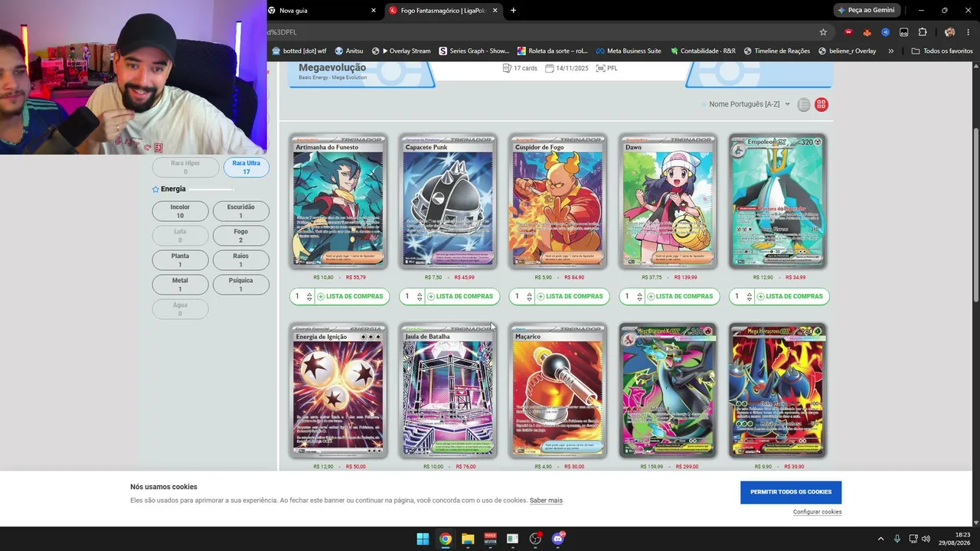Image resolution: width=980 pixels, height=551 pixels.
Task: Click Permitir todos os cookies button
Action: pos(791,492)
